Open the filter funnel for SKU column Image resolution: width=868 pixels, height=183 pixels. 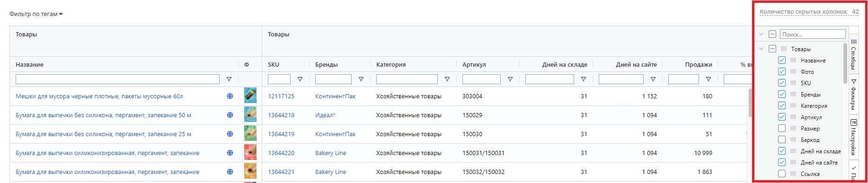tap(300, 79)
